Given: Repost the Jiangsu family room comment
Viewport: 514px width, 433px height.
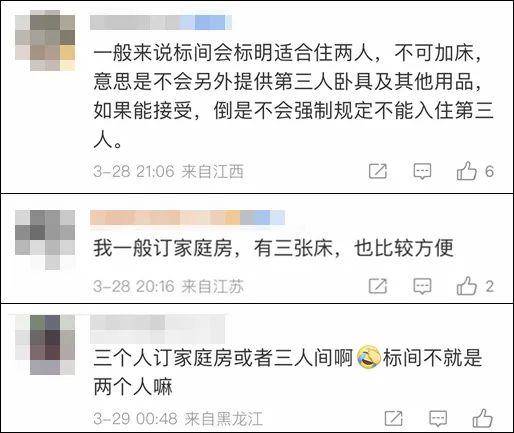Looking at the screenshot, I should pyautogui.click(x=378, y=286).
